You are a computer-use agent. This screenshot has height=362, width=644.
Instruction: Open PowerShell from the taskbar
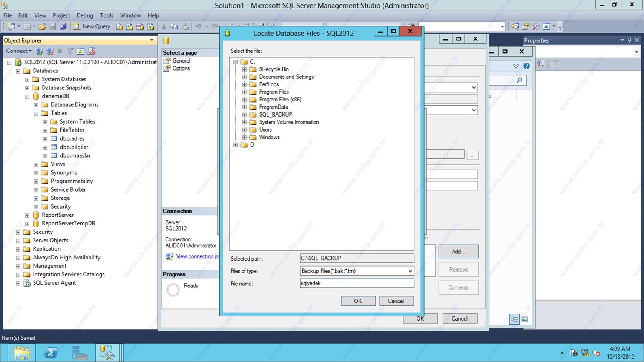[51, 353]
